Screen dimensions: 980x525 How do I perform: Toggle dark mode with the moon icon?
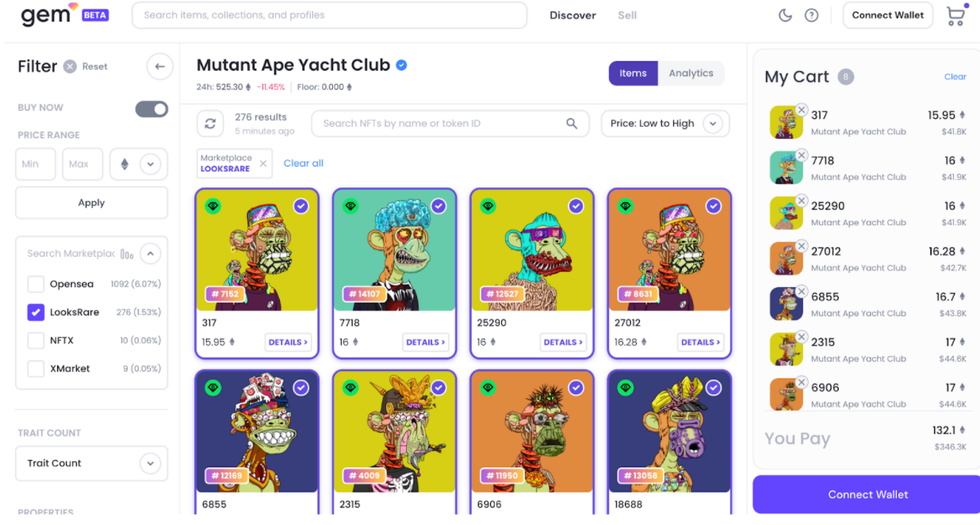click(x=785, y=15)
